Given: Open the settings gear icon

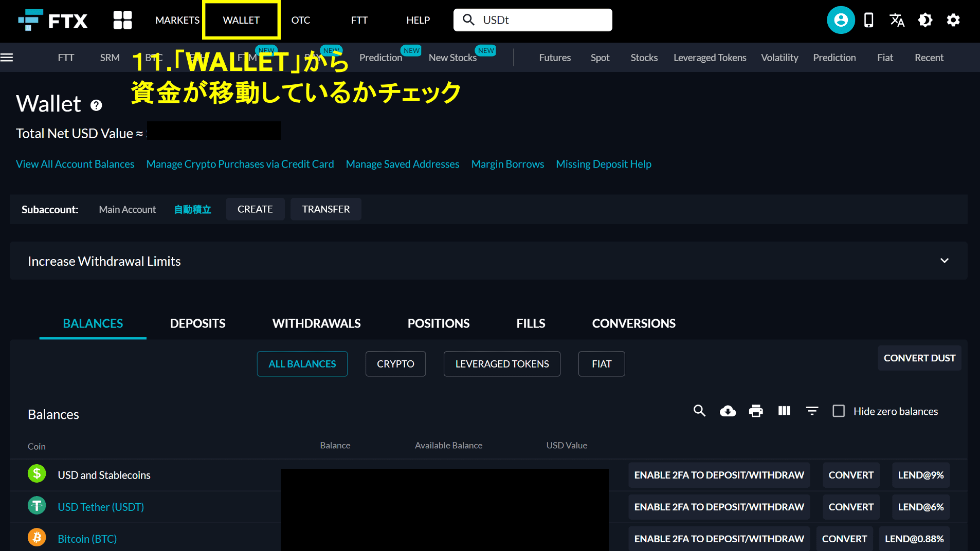Looking at the screenshot, I should (953, 20).
